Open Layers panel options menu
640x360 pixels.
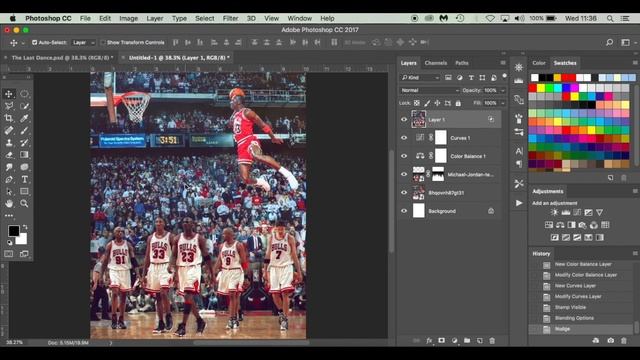pos(503,63)
